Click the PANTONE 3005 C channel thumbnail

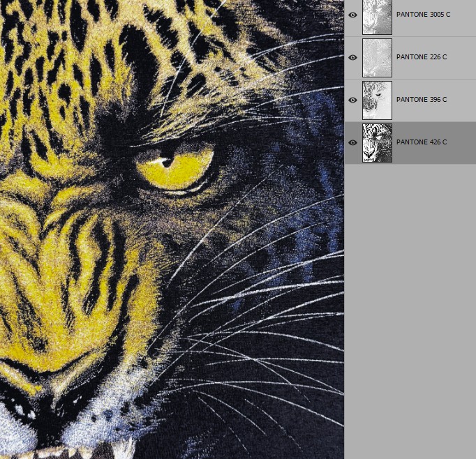tap(377, 17)
